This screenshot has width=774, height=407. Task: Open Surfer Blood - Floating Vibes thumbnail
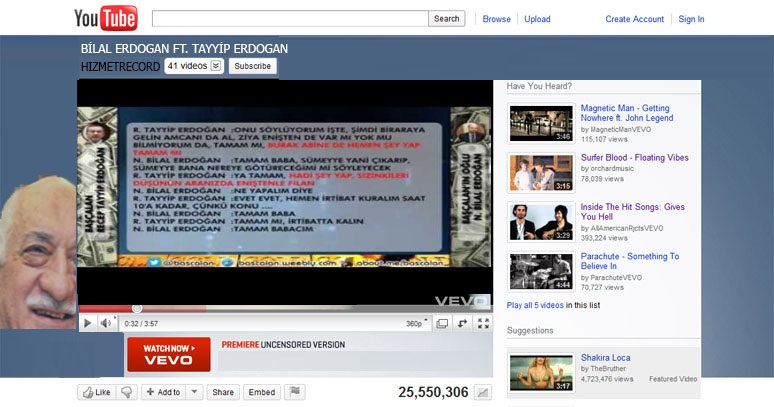541,173
